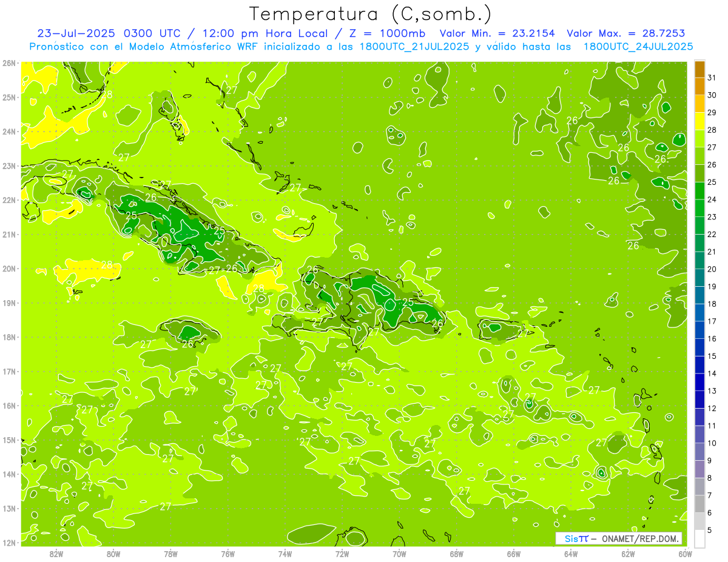Select the gray legend swatch between 6 and 7

[699, 504]
